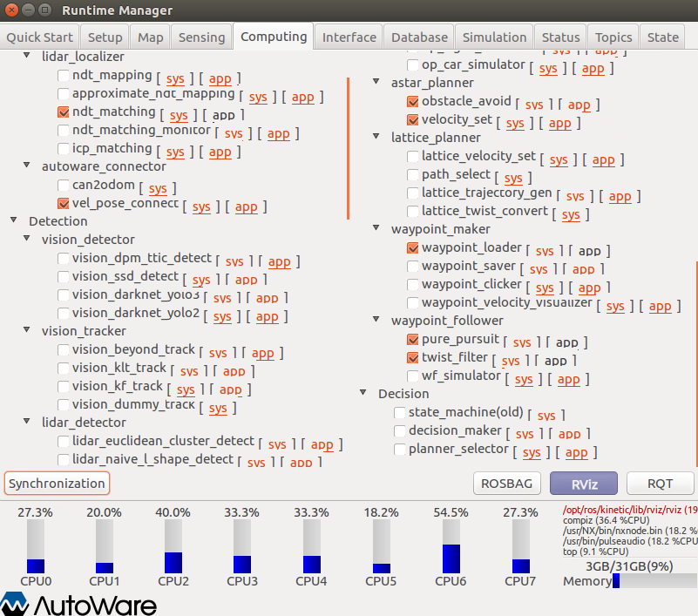Go to the Status tab
The height and width of the screenshot is (616, 698).
click(x=560, y=37)
